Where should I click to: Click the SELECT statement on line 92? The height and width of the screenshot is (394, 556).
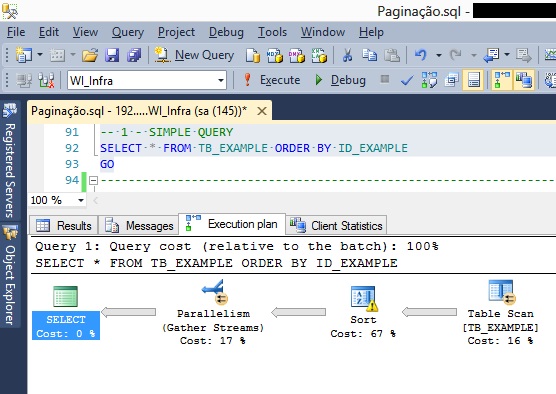coord(254,148)
